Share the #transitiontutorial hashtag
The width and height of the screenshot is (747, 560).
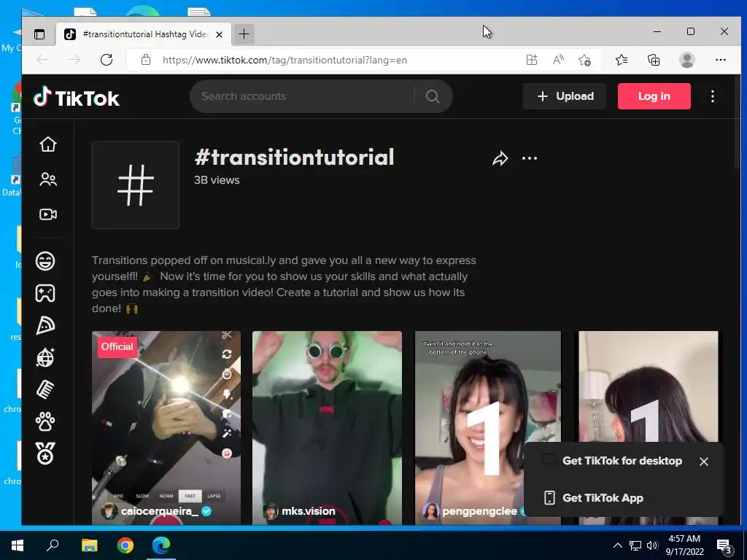tap(500, 158)
